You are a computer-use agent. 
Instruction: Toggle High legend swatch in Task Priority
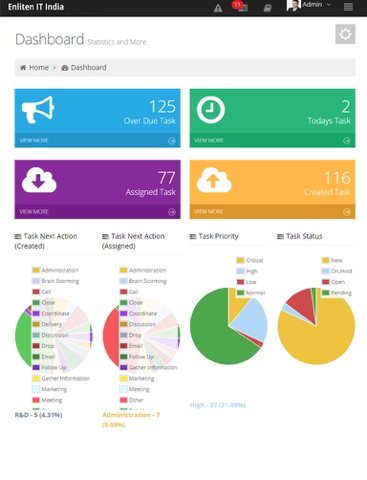(x=240, y=271)
